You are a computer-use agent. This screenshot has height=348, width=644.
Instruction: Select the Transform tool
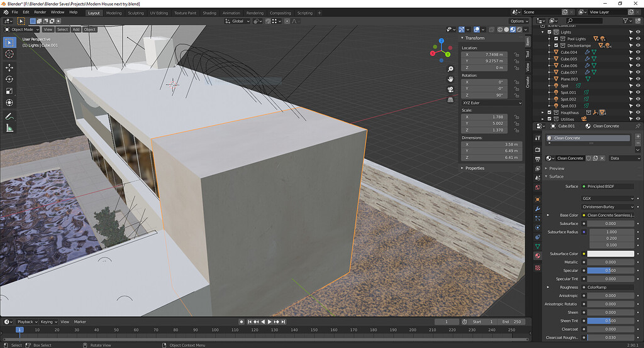[9, 102]
